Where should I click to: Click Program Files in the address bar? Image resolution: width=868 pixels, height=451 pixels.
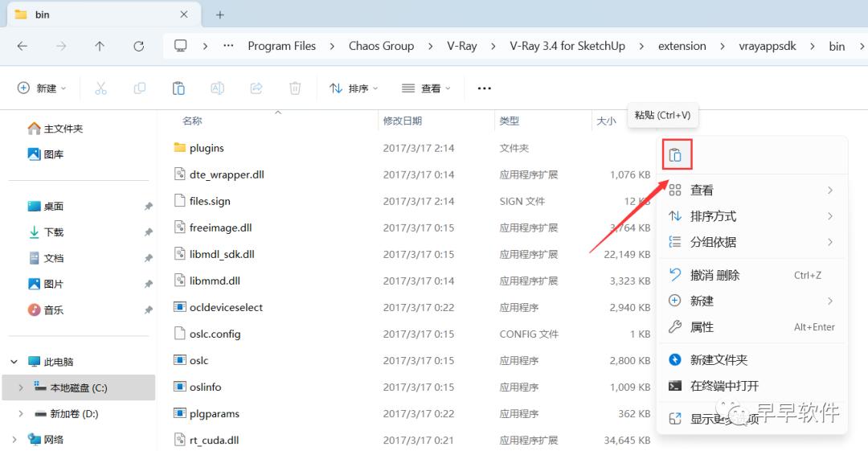pyautogui.click(x=282, y=46)
